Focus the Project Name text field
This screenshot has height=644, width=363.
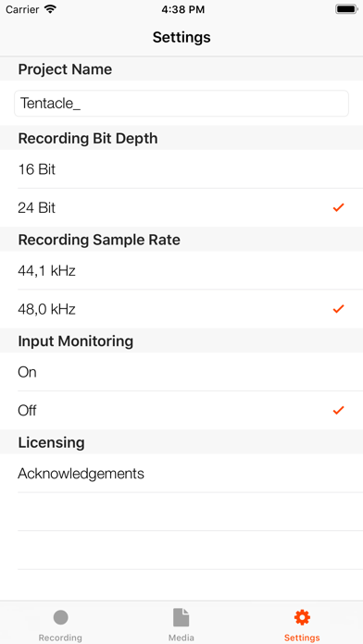click(x=181, y=104)
